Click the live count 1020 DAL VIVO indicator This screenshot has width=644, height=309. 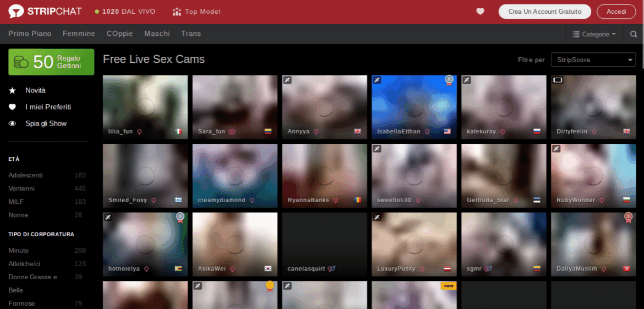click(x=124, y=12)
